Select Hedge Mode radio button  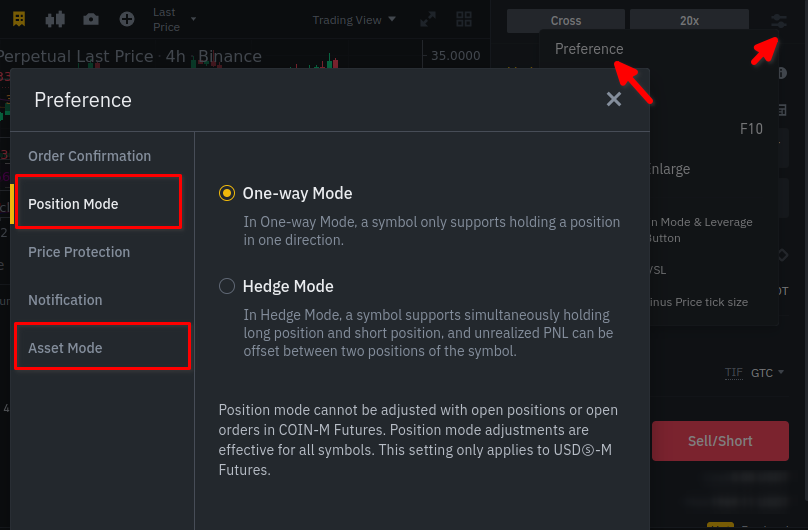[227, 286]
